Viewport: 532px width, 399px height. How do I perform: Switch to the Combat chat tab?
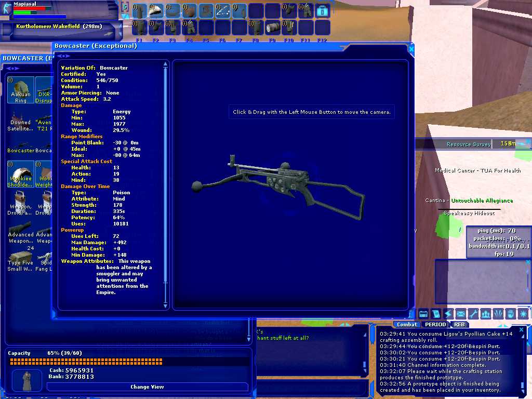(x=407, y=324)
